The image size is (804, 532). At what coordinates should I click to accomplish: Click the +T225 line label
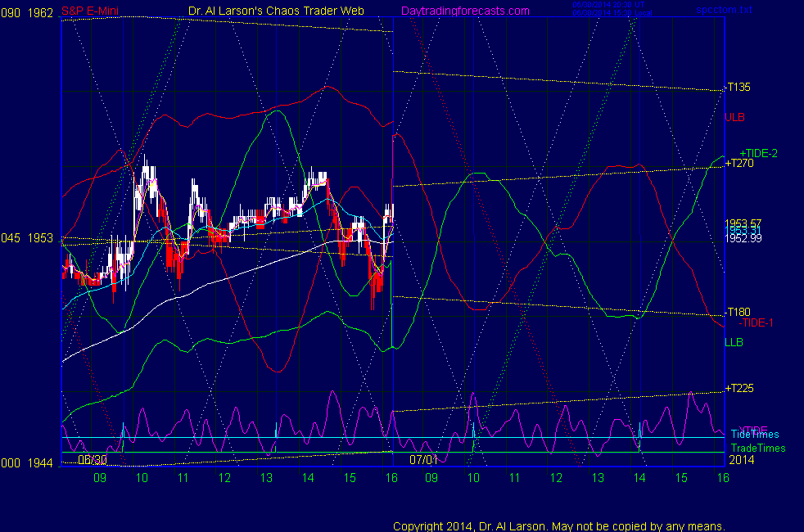click(x=739, y=389)
